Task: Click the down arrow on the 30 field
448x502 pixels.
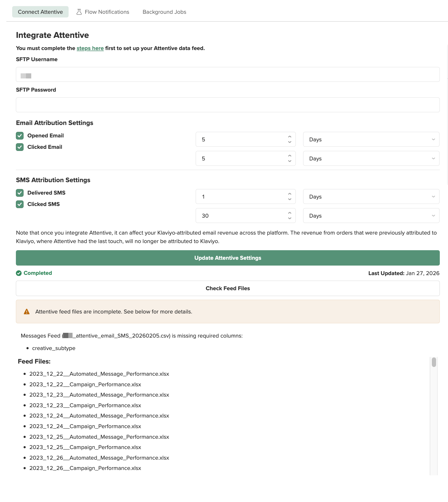Action: point(290,218)
